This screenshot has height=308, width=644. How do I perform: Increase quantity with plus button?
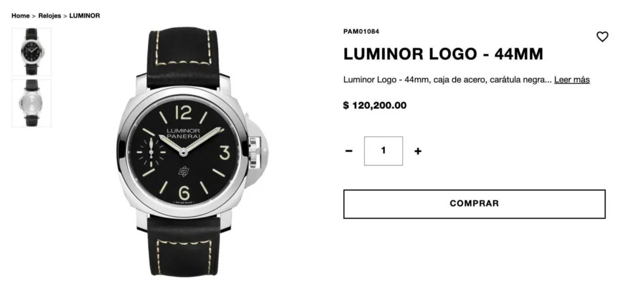tap(417, 151)
